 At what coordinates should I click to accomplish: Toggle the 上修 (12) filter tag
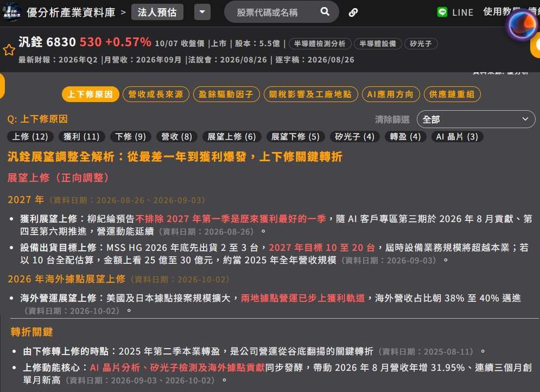coord(30,137)
